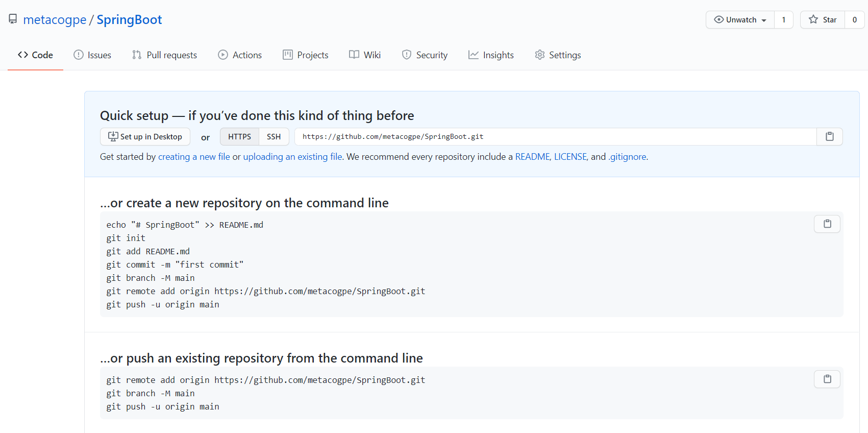Click the star icon in Star button
The image size is (868, 433).
point(813,19)
